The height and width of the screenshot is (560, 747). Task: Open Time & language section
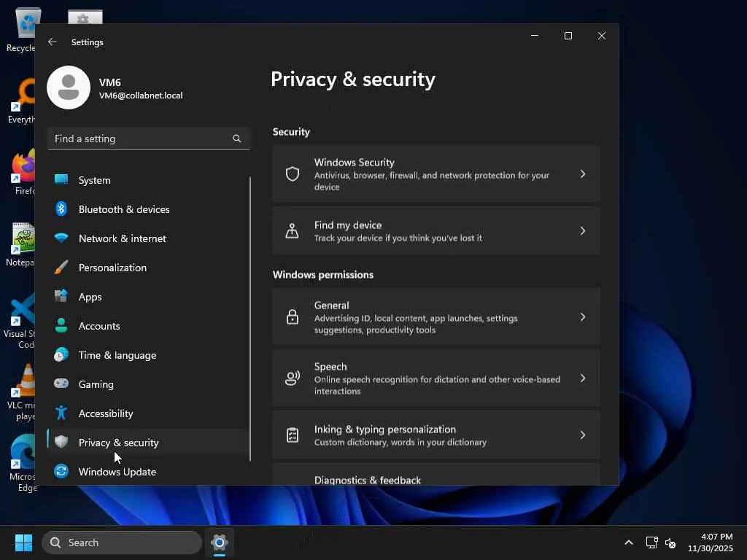point(147,355)
